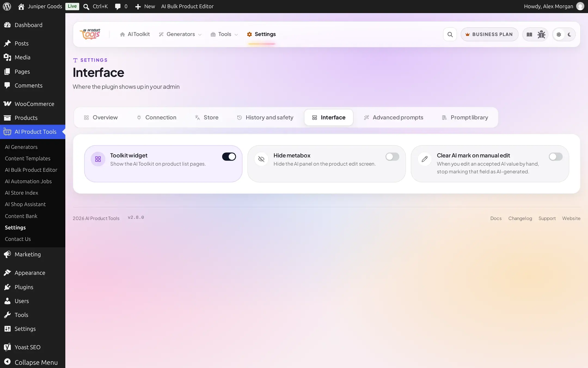Viewport: 588px width, 368px height.
Task: Open the Ctrl+K search in admin bar
Action: tap(96, 6)
